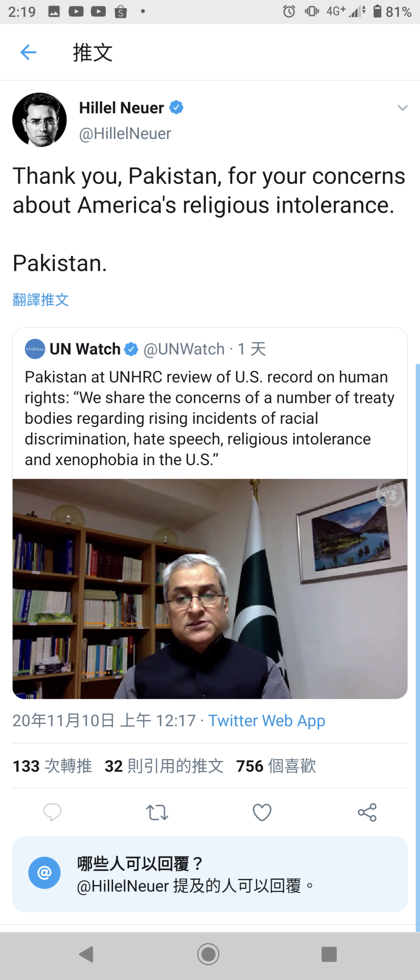The height and width of the screenshot is (980, 420).
Task: Click 翻譯推文 to translate tweet
Action: pyautogui.click(x=41, y=300)
